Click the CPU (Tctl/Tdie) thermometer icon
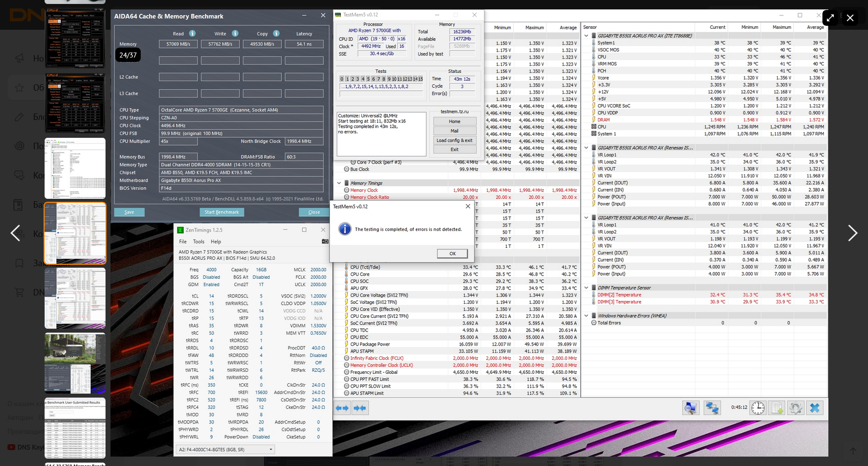The width and height of the screenshot is (868, 466). (x=347, y=267)
